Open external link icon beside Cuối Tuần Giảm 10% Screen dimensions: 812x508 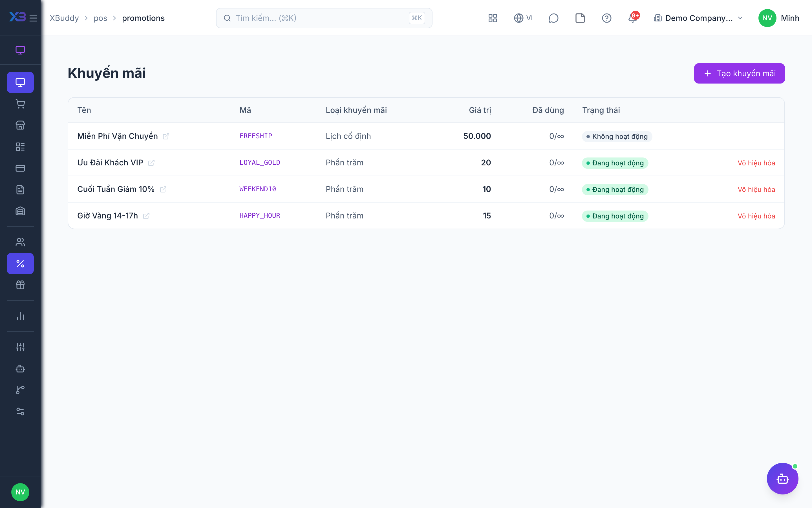[x=163, y=189]
